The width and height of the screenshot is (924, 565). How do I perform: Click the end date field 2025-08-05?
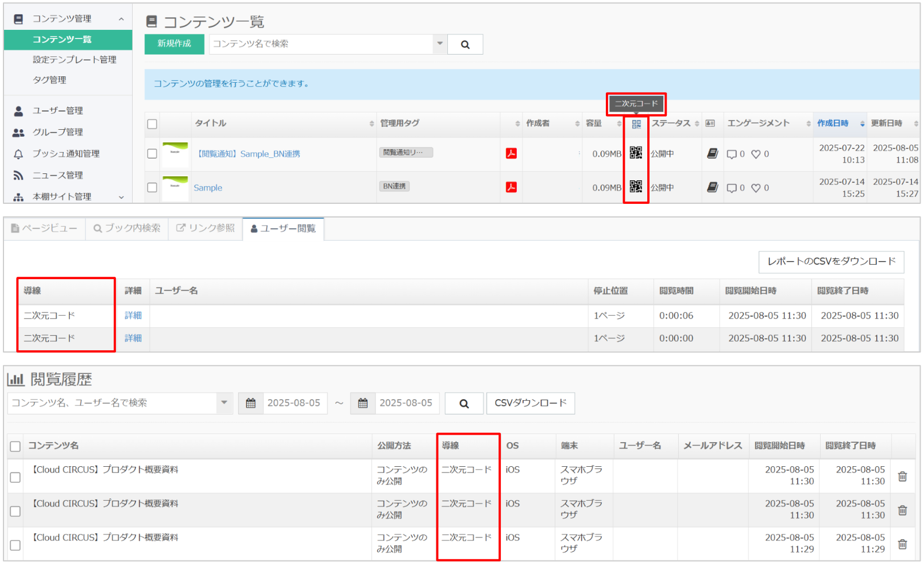(406, 403)
